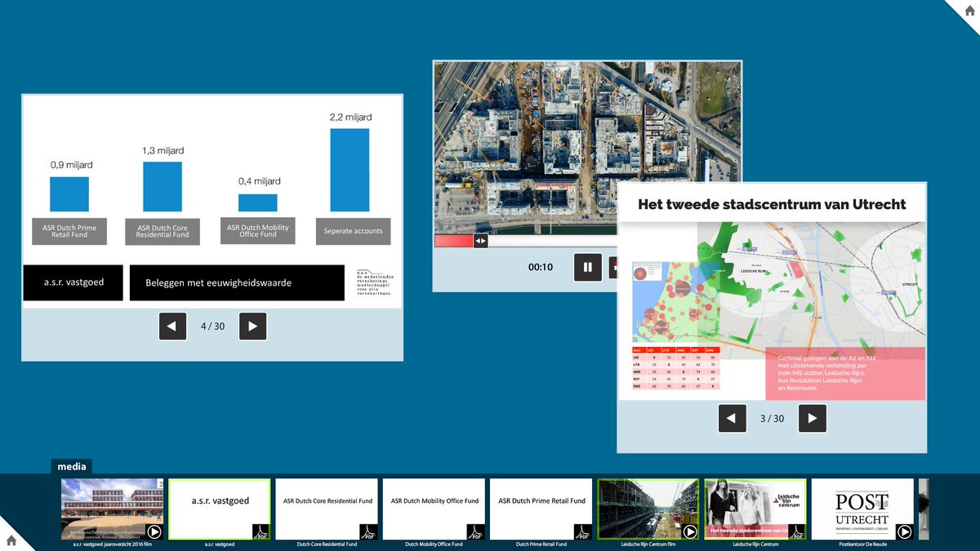Click next arrow in the Utrecht stadscentrum presentation
The image size is (980, 551).
point(812,418)
